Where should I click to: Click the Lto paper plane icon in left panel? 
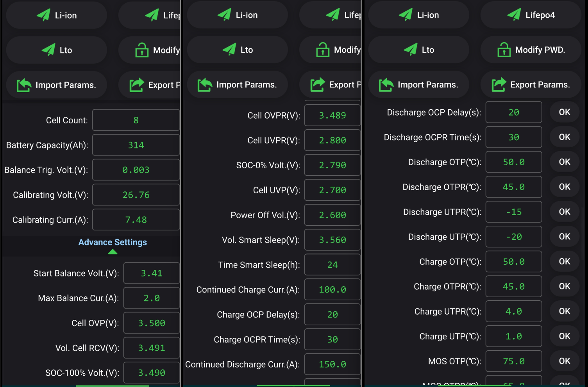tap(48, 50)
